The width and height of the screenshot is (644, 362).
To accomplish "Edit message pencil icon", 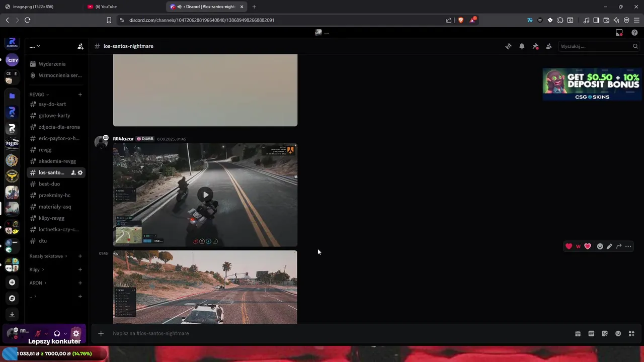I will 609,246.
